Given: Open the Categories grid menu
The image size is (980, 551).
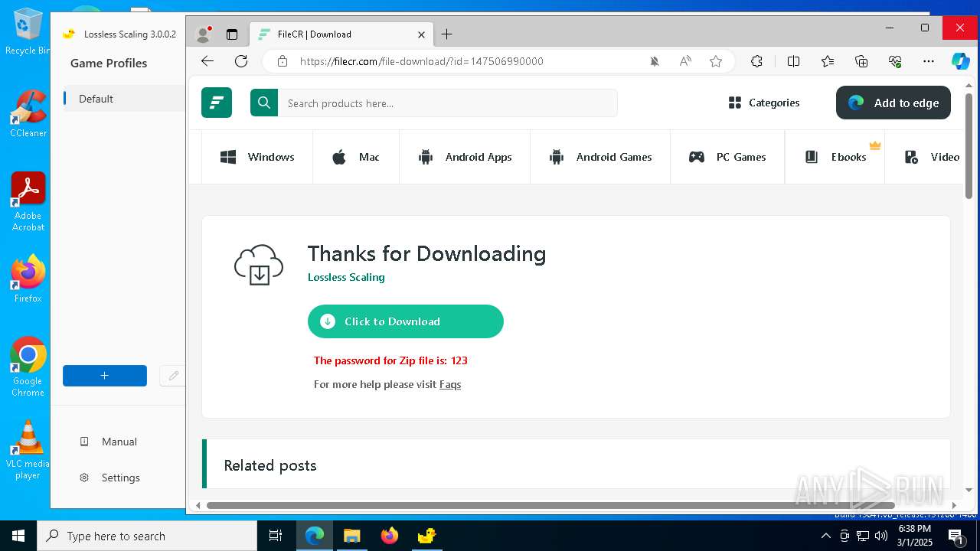Looking at the screenshot, I should point(763,103).
